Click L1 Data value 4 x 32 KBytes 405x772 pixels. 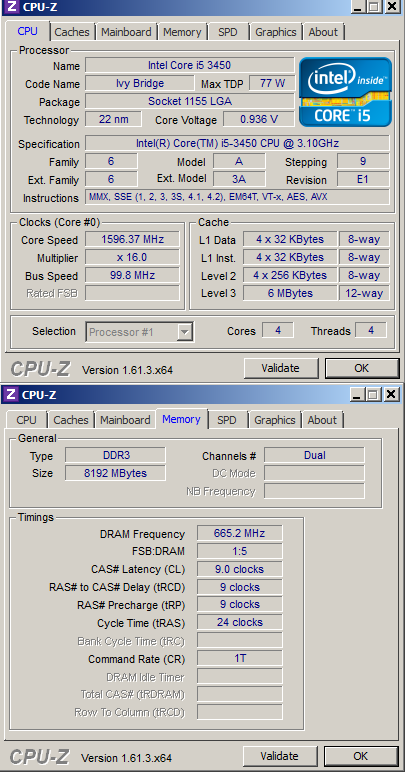[290, 239]
